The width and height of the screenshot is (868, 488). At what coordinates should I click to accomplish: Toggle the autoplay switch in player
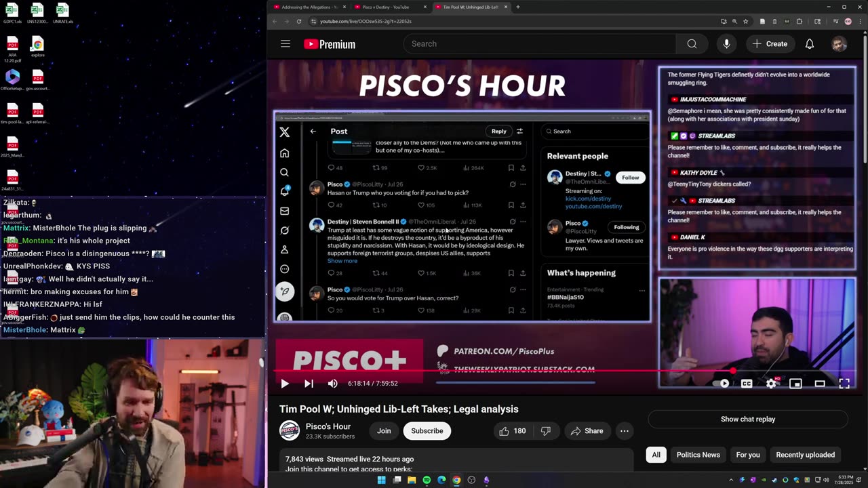pos(722,384)
